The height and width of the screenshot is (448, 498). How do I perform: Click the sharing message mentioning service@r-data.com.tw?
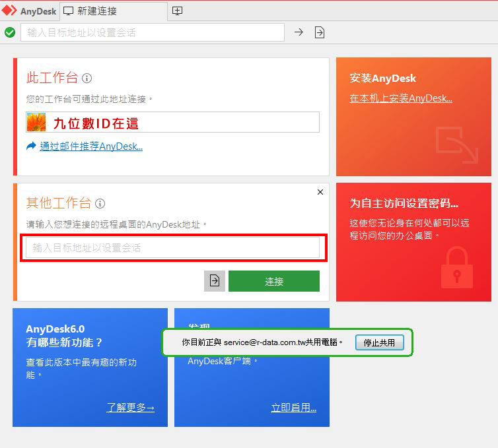click(x=262, y=342)
